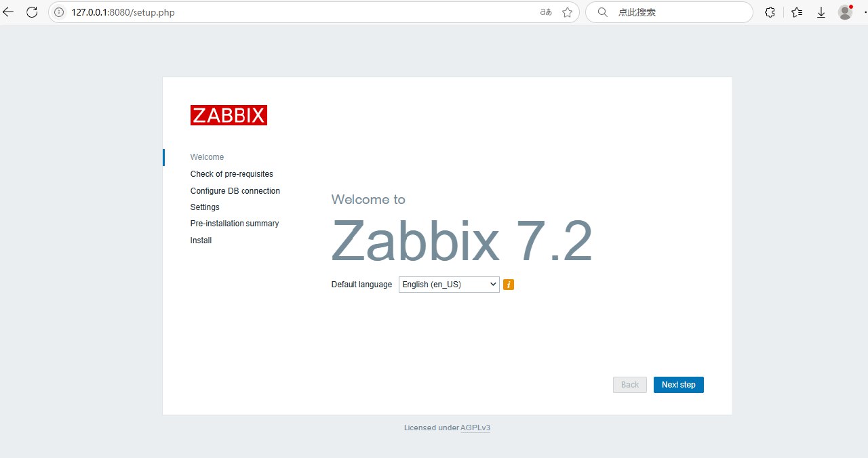Screen dimensions: 868x458
Task: View site information icon in address bar
Action: click(59, 12)
